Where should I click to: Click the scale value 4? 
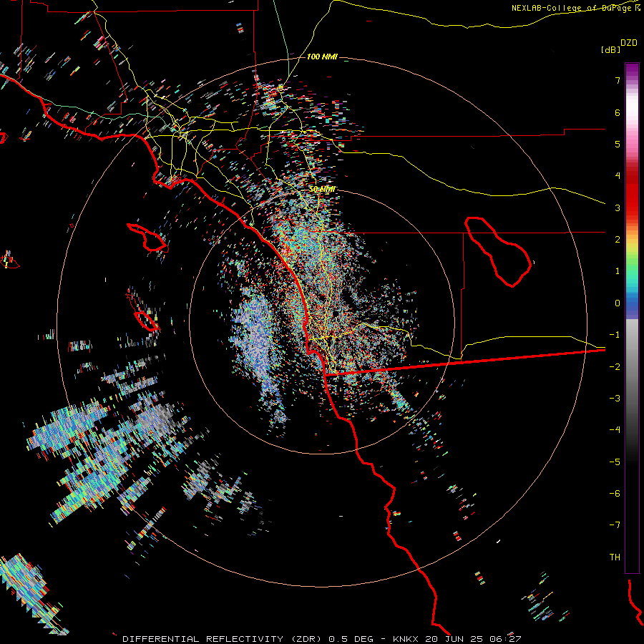[618, 176]
